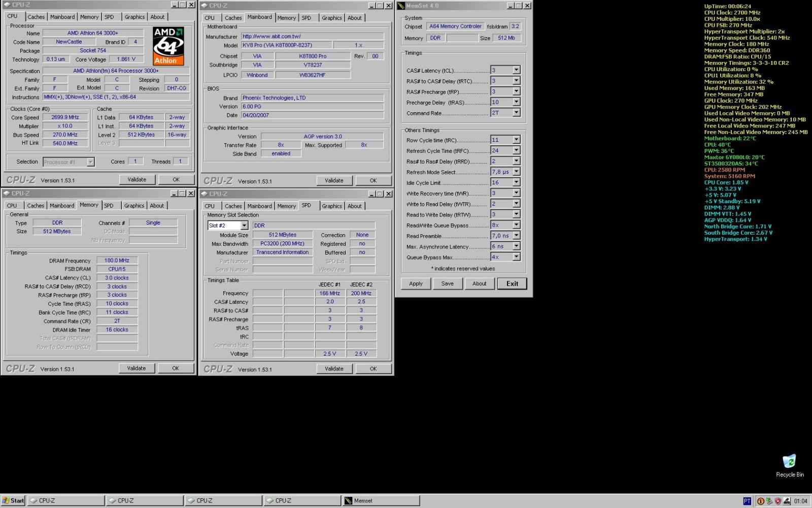
Task: Expand the Queue Bypass Max dropdown
Action: point(516,257)
